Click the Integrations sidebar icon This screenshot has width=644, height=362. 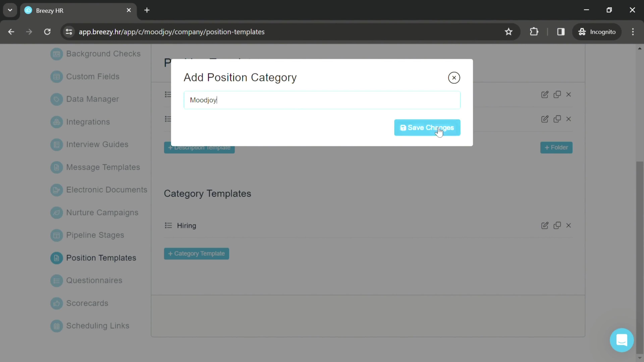57,122
